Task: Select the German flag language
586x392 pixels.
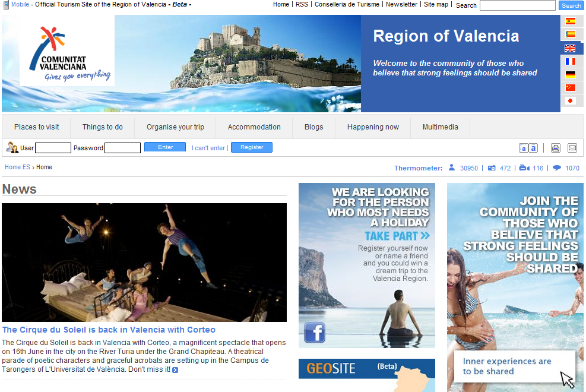Action: coord(571,74)
